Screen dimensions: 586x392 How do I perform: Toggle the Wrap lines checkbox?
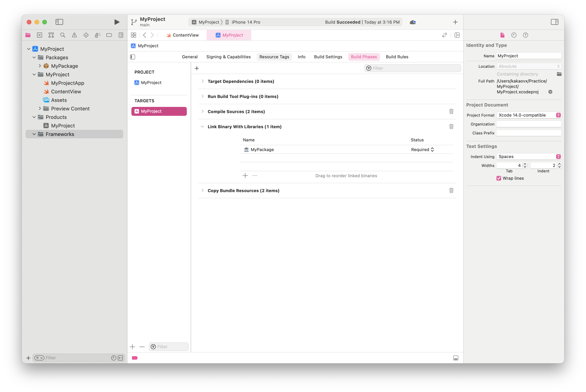click(498, 178)
